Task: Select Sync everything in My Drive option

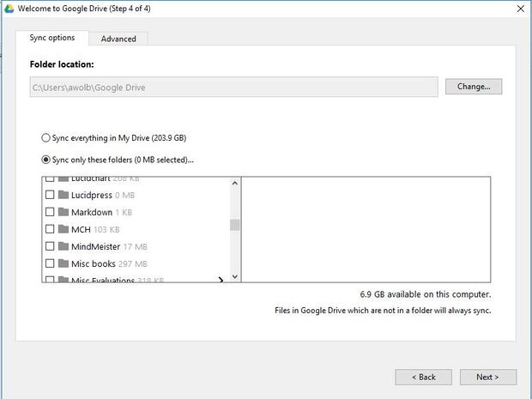Action: click(45, 138)
